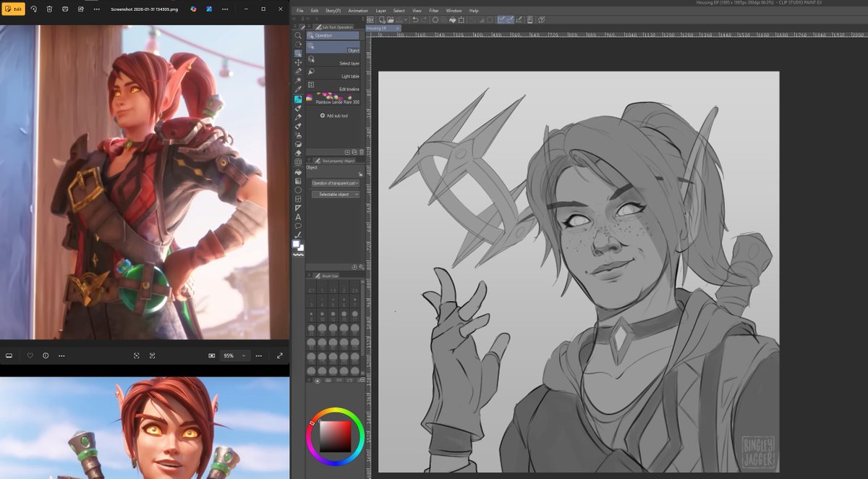Mark the photo as favorite
The image size is (868, 479).
click(x=30, y=355)
